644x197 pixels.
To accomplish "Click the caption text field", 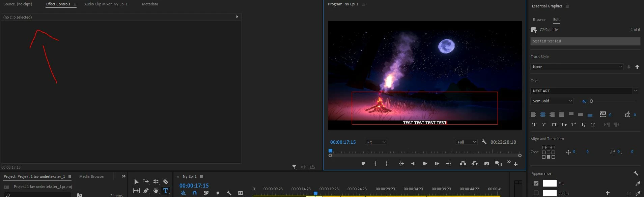I will tap(585, 41).
